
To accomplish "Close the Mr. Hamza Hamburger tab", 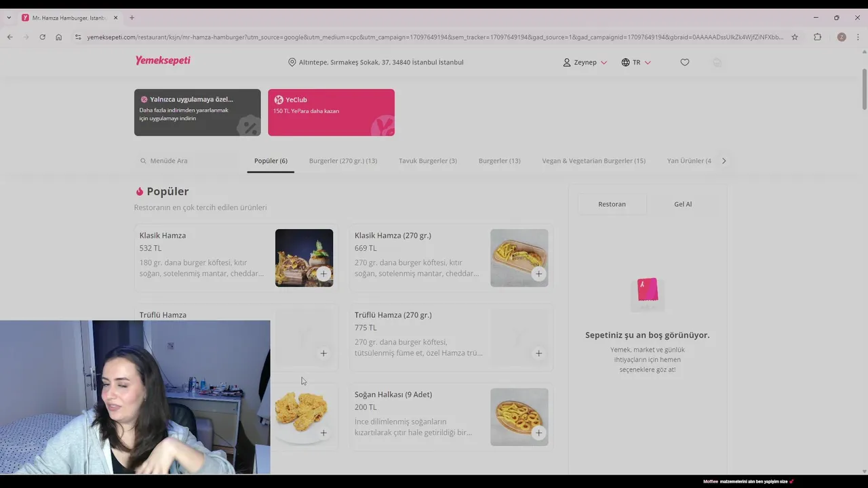I will point(115,18).
